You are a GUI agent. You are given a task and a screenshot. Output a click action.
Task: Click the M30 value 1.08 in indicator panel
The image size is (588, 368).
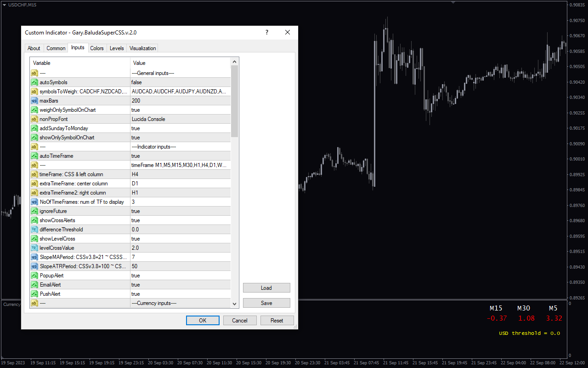point(526,318)
